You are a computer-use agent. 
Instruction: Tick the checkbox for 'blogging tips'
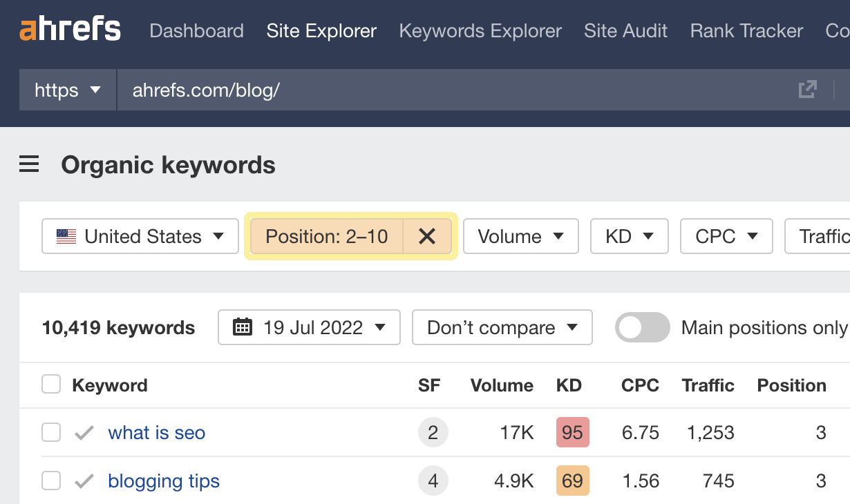51,481
